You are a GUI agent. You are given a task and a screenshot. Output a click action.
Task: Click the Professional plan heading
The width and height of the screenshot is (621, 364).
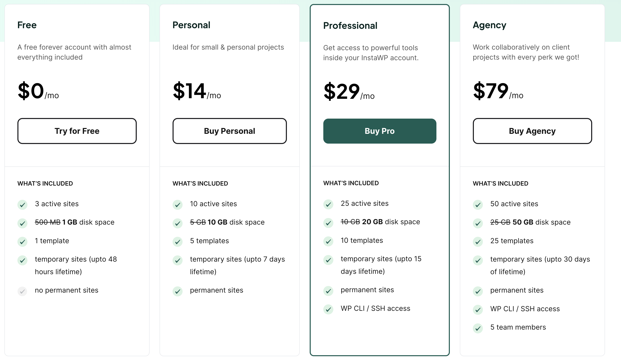350,26
